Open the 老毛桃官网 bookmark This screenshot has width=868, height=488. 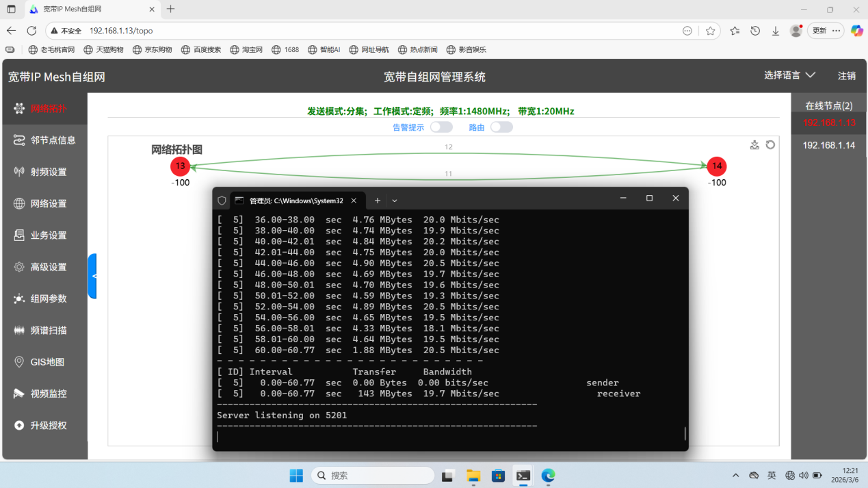(x=52, y=49)
